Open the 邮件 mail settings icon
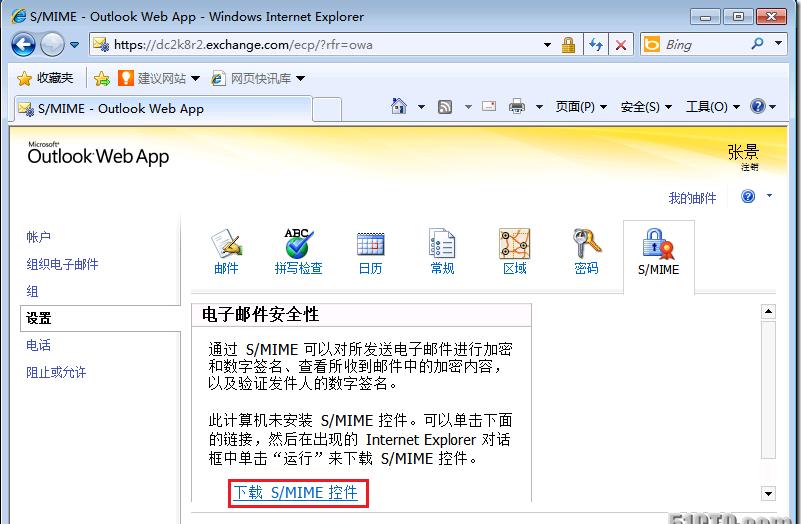This screenshot has height=524, width=801. pos(226,252)
